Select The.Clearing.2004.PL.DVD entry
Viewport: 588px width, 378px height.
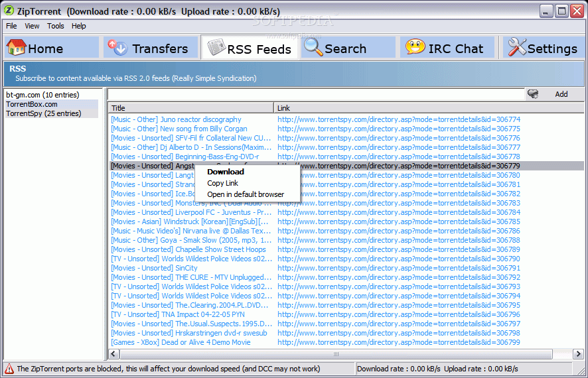(190, 305)
